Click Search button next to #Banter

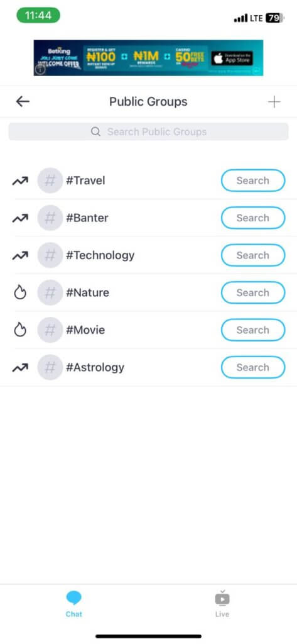[253, 218]
